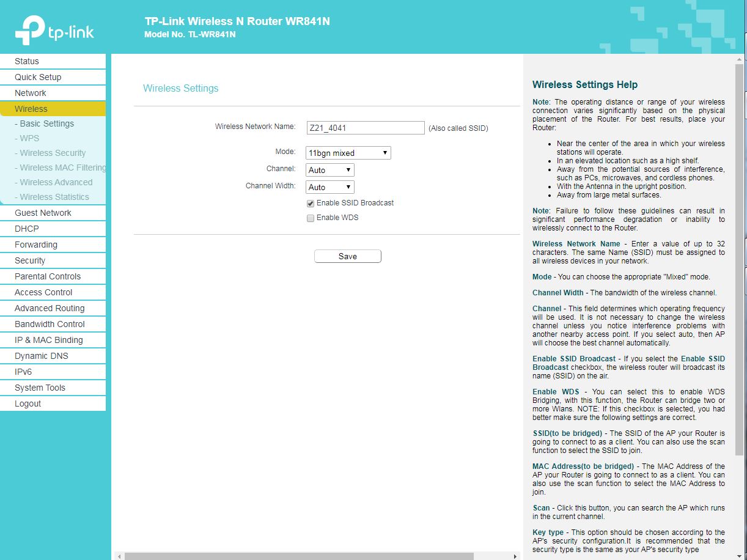Click the Save button
747x560 pixels.
click(x=347, y=256)
